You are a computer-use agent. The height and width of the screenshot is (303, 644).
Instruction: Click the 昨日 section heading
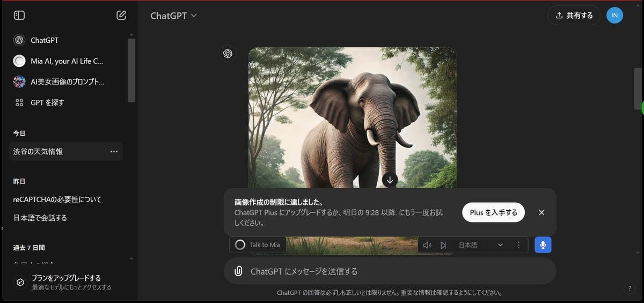tap(19, 181)
